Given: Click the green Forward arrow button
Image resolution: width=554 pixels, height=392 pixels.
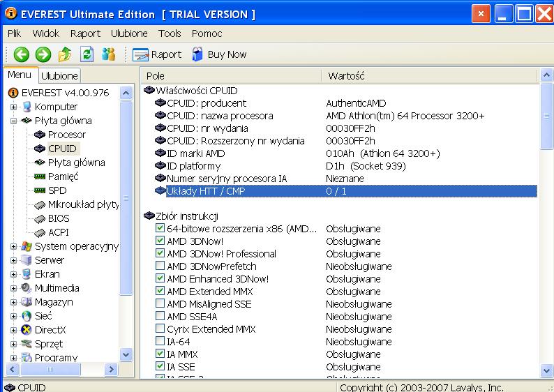Looking at the screenshot, I should (43, 54).
